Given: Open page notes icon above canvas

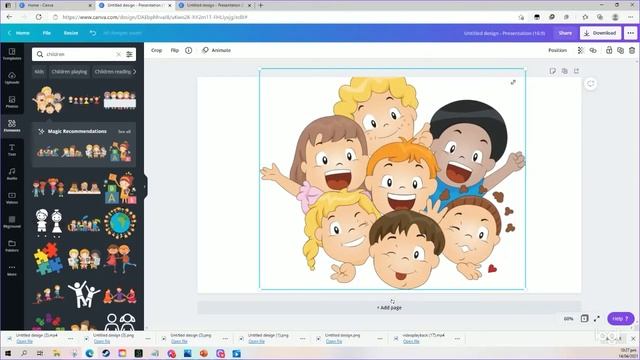Looking at the screenshot, I should (553, 71).
